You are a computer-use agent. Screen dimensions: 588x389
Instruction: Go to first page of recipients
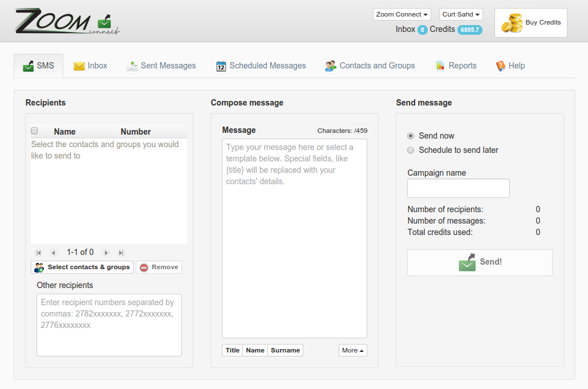click(39, 253)
